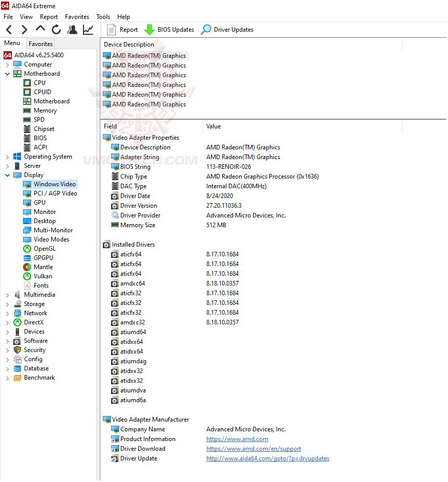
Task: Select the BIOS tree item
Action: coord(40,138)
